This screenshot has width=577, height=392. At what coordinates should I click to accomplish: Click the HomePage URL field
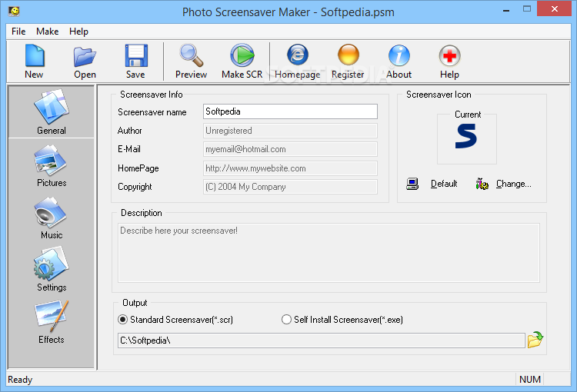point(290,168)
